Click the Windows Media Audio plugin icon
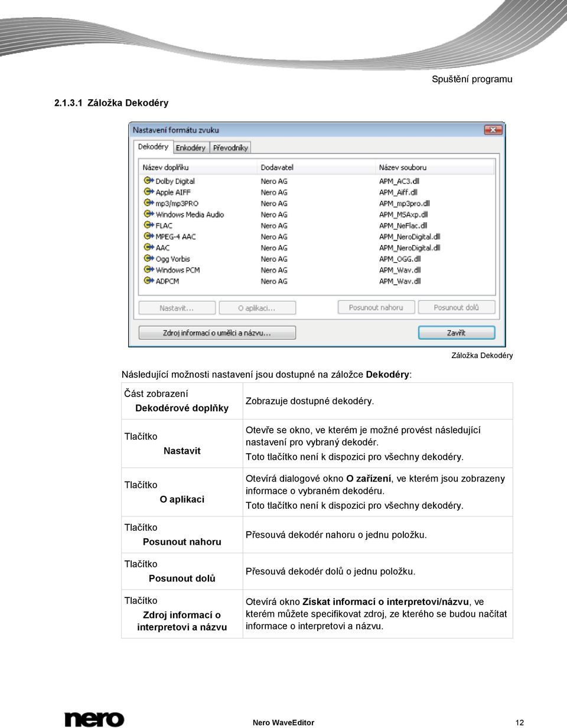This screenshot has height=728, width=567. [148, 214]
